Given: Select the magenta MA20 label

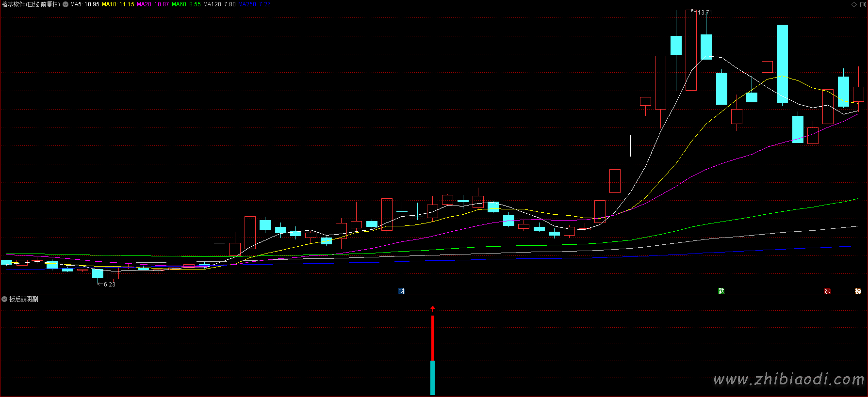Looking at the screenshot, I should pyautogui.click(x=153, y=4).
